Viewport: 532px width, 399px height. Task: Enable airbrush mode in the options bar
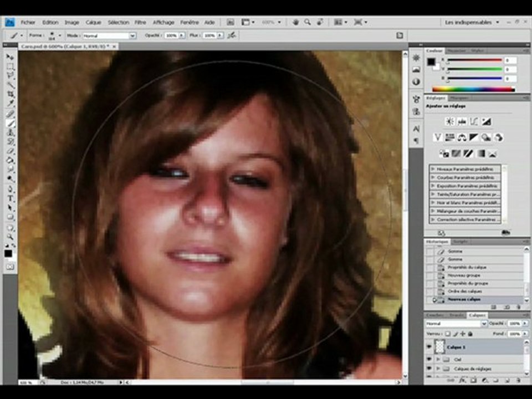pyautogui.click(x=232, y=35)
